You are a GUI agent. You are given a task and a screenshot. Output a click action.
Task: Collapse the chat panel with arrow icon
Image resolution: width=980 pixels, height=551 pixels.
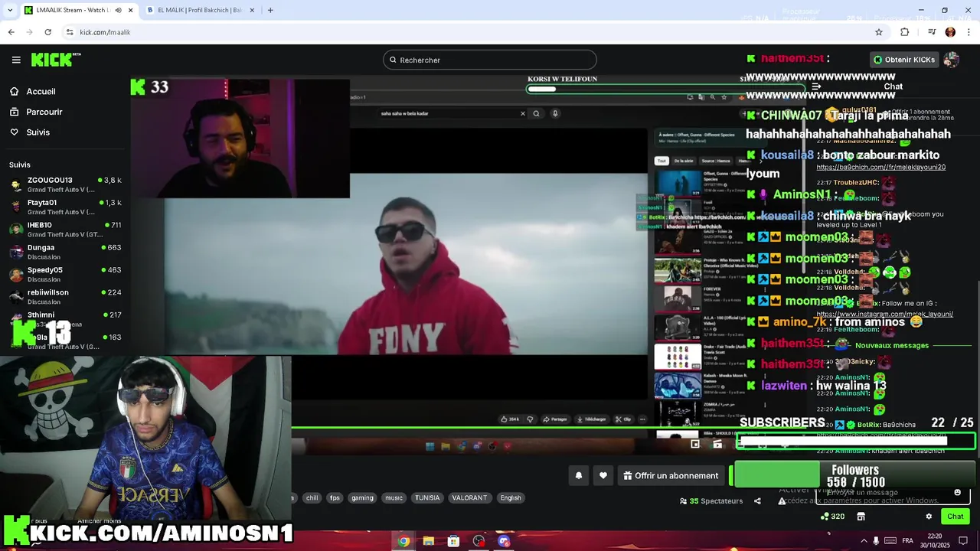click(816, 86)
